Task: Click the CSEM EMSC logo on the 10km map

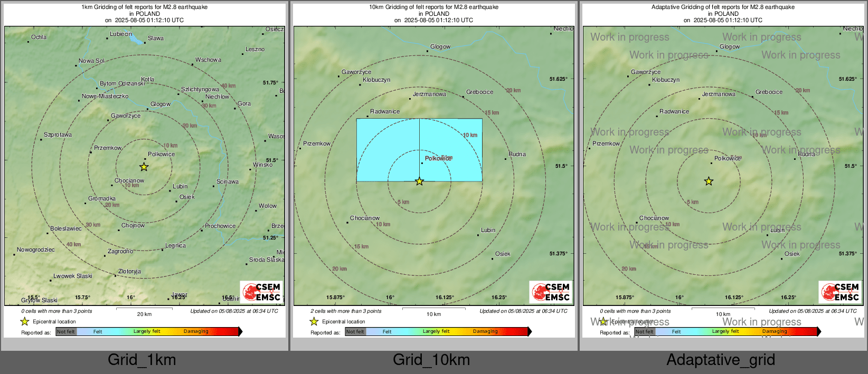Action: click(551, 292)
